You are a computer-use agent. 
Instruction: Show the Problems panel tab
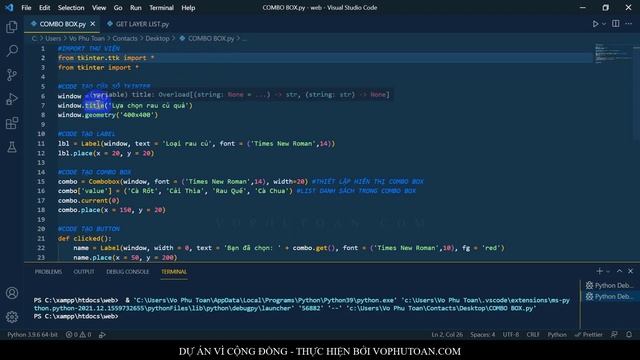click(48, 272)
